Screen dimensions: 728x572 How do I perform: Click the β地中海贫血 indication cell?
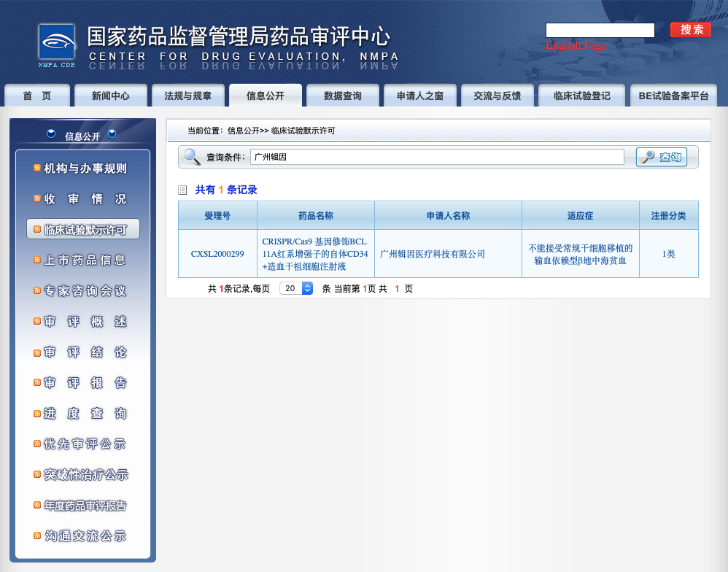click(581, 254)
